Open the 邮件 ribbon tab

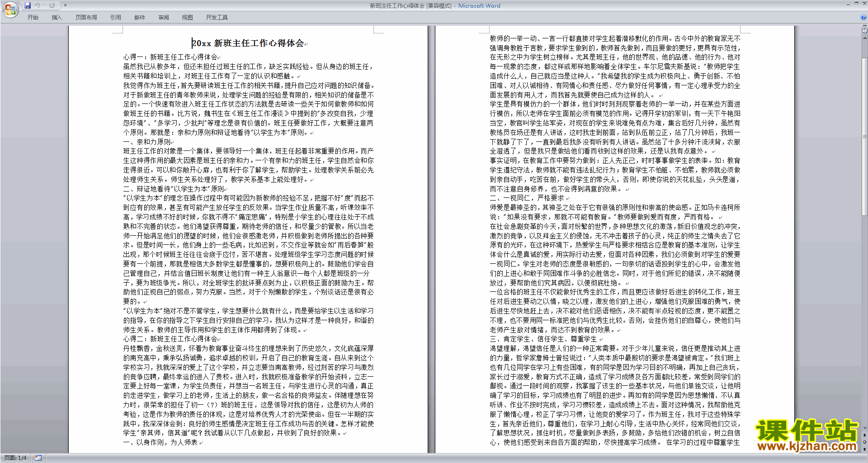click(140, 17)
